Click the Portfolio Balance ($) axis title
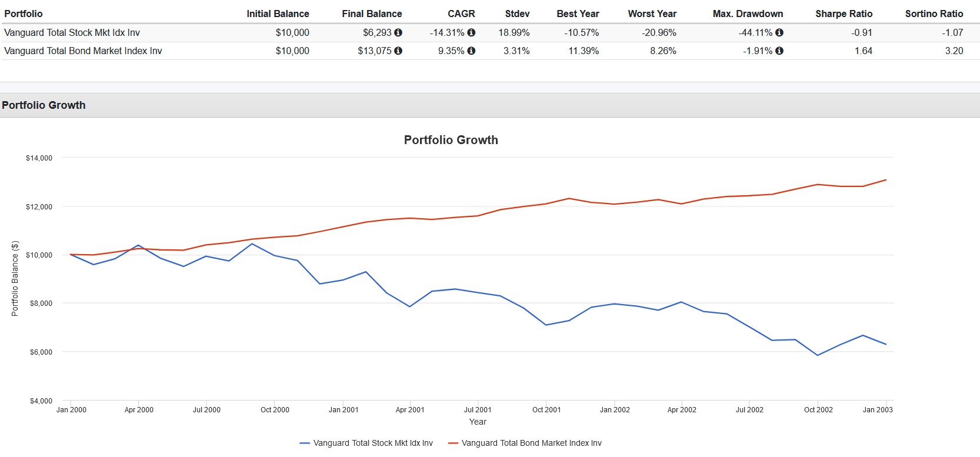 15,279
